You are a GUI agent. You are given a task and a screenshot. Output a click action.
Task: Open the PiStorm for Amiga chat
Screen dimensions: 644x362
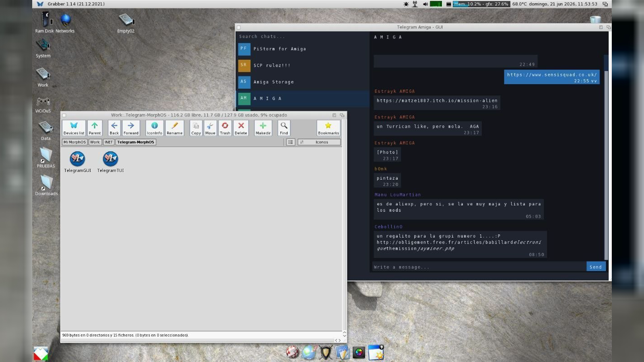click(x=303, y=49)
